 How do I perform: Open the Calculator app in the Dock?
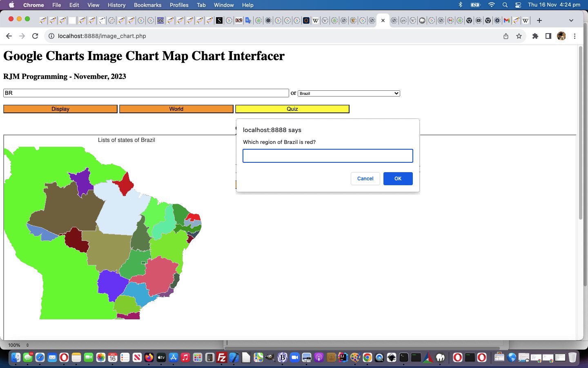point(210,358)
